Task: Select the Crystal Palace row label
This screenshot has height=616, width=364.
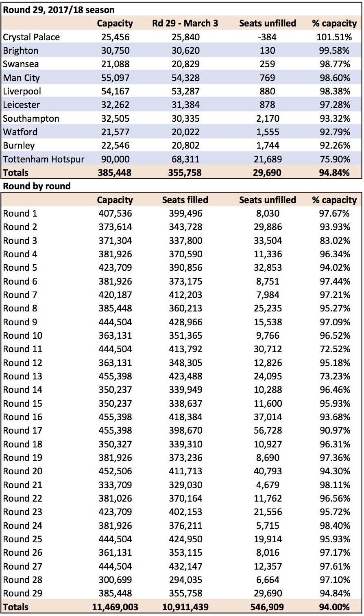Action: 31,37
